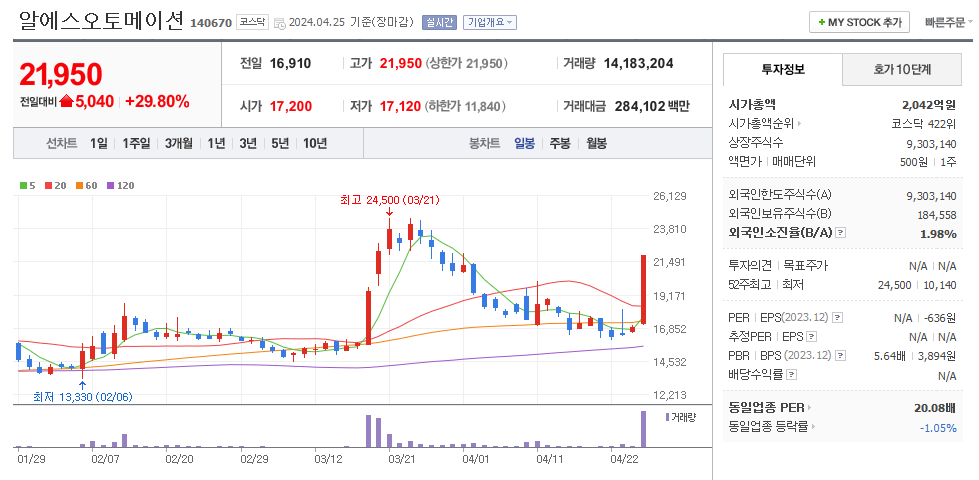The width and height of the screenshot is (979, 480).
Task: Click the tallest volume bar near 04/22
Action: (x=643, y=429)
